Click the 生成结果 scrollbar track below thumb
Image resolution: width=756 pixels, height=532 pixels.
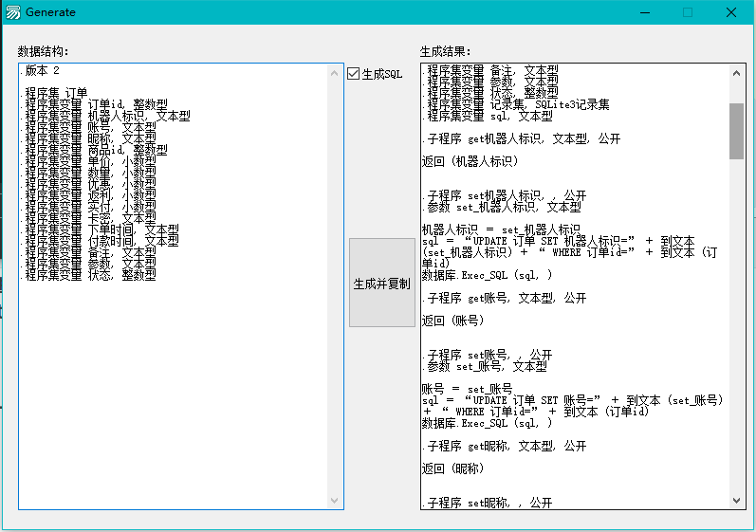coord(737,332)
